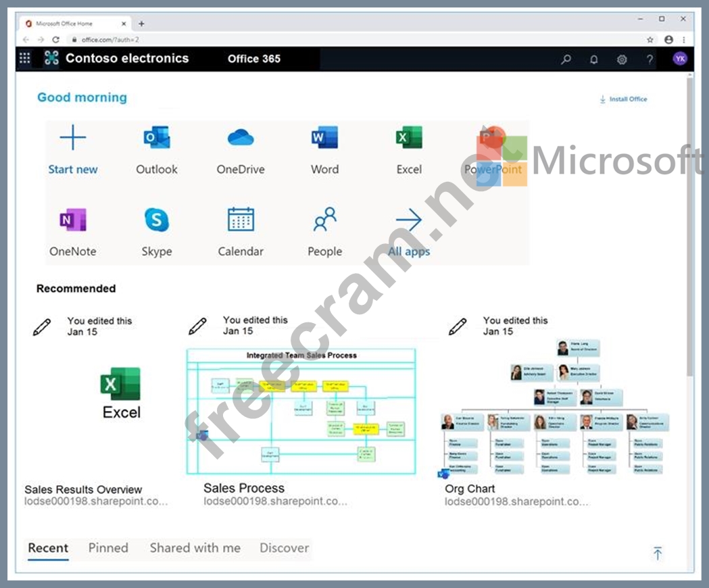The image size is (709, 588).
Task: Close the Microsoft Office Home tab
Action: (x=124, y=24)
